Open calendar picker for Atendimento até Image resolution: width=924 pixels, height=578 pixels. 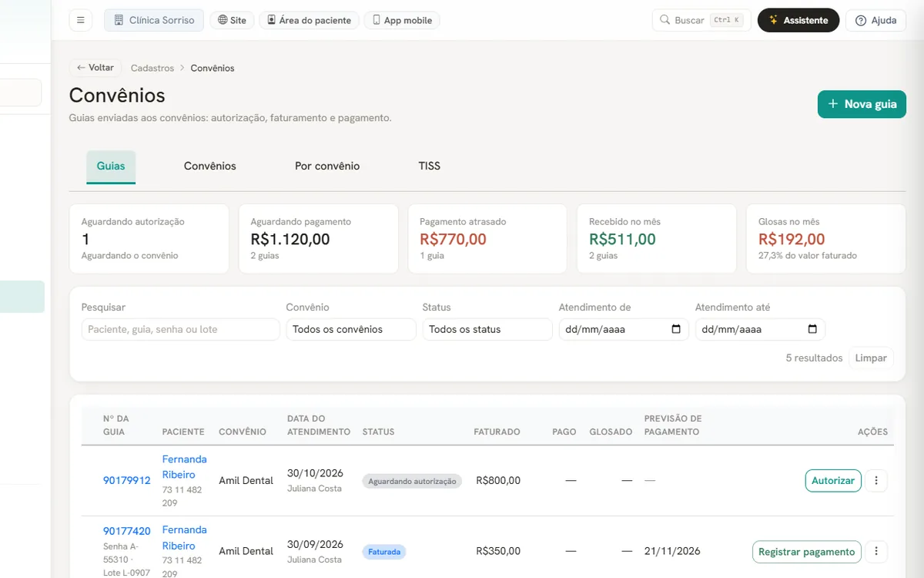click(x=812, y=329)
